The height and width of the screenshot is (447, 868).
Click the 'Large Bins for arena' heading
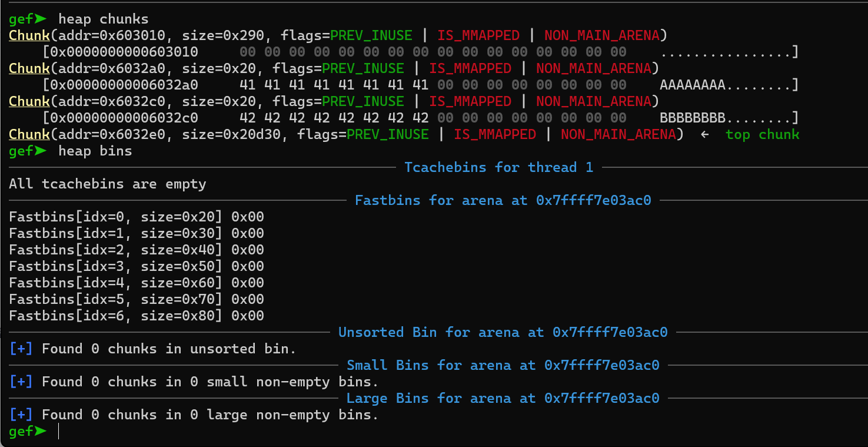click(503, 398)
